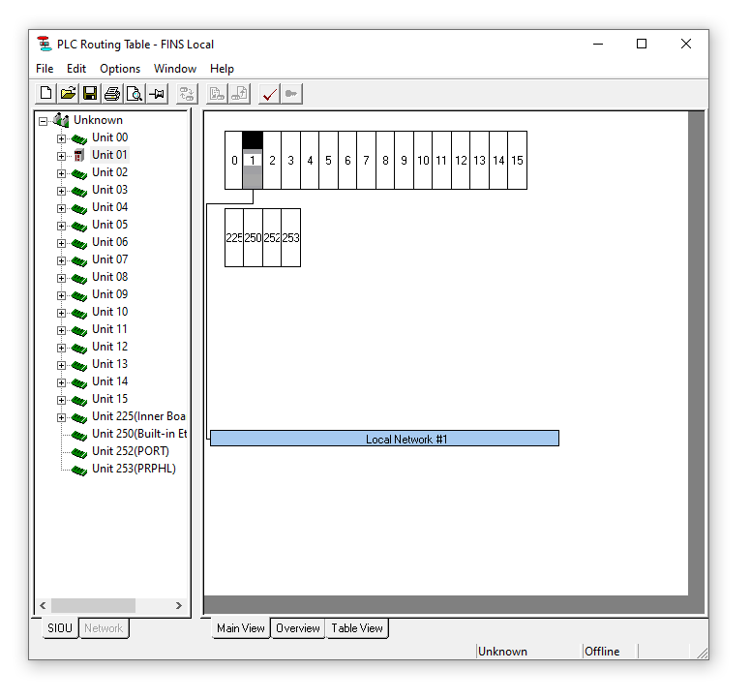The width and height of the screenshot is (751, 700).
Task: Select Unit 252(PORT) tree item
Action: pos(131,451)
